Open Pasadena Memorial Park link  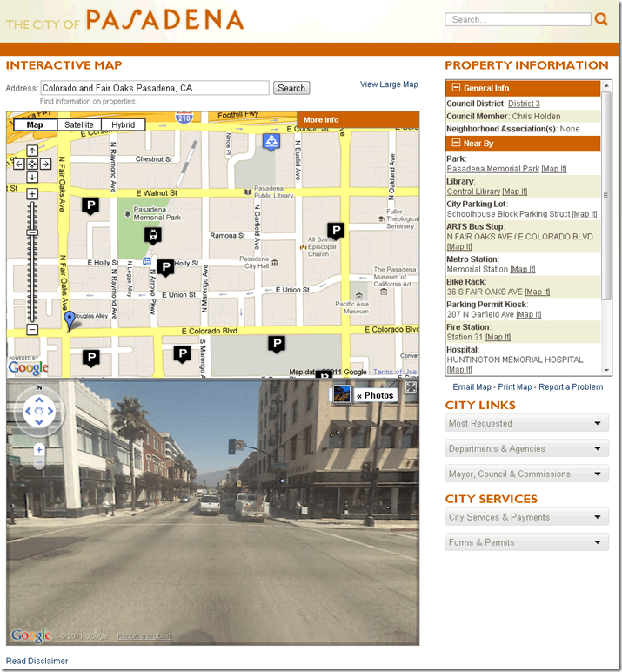(492, 169)
